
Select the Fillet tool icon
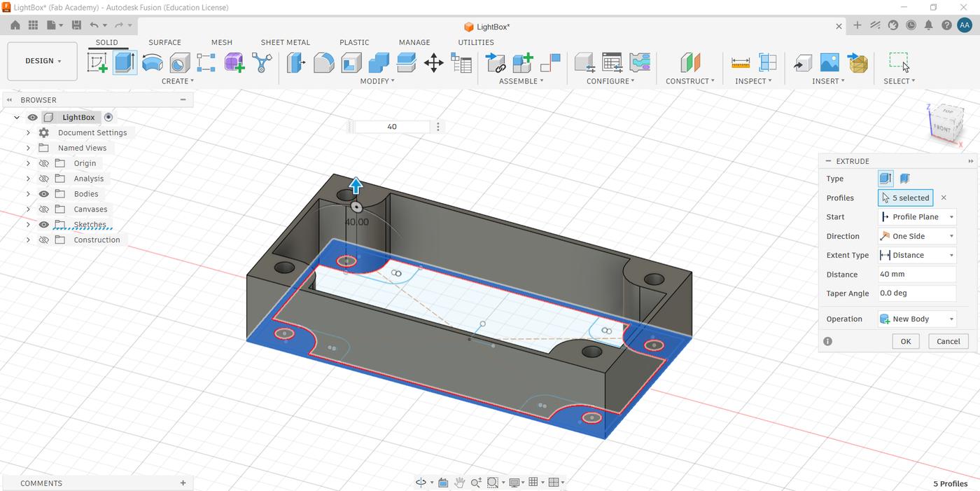tap(323, 62)
